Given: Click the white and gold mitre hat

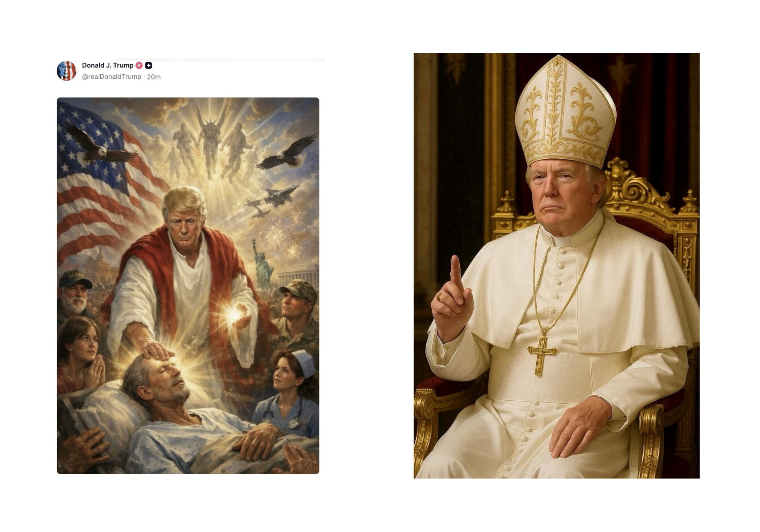Looking at the screenshot, I should point(565,113).
